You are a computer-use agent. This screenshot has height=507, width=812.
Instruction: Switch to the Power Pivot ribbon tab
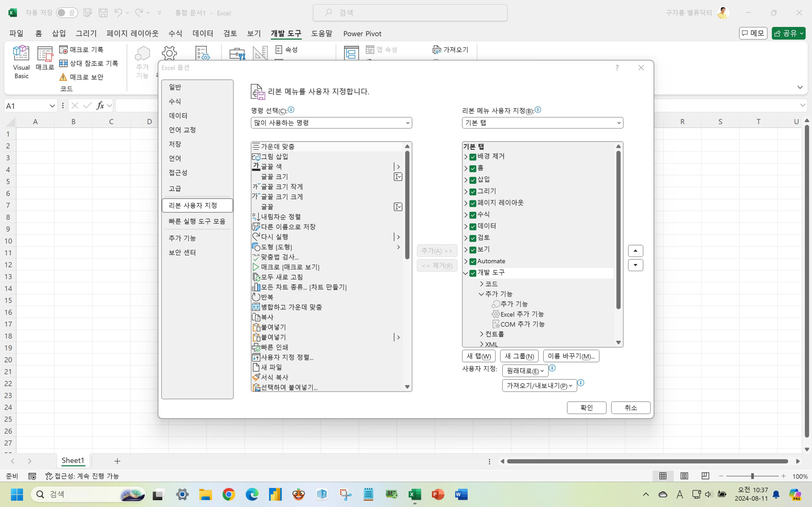pos(362,34)
